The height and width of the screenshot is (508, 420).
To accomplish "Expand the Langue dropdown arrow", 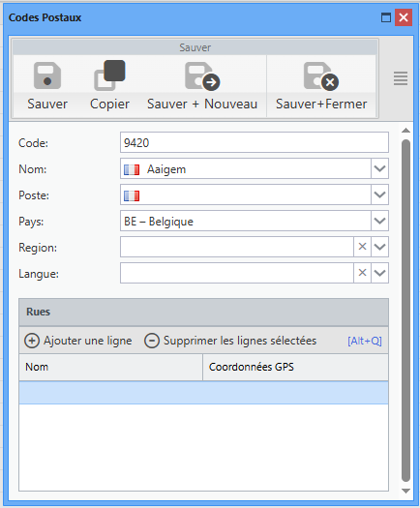I will (379, 273).
